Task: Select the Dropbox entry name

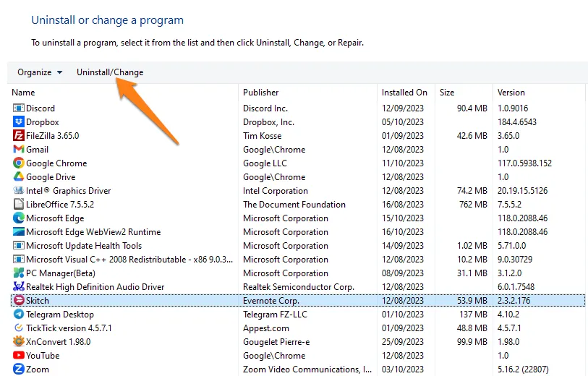Action: click(x=43, y=121)
